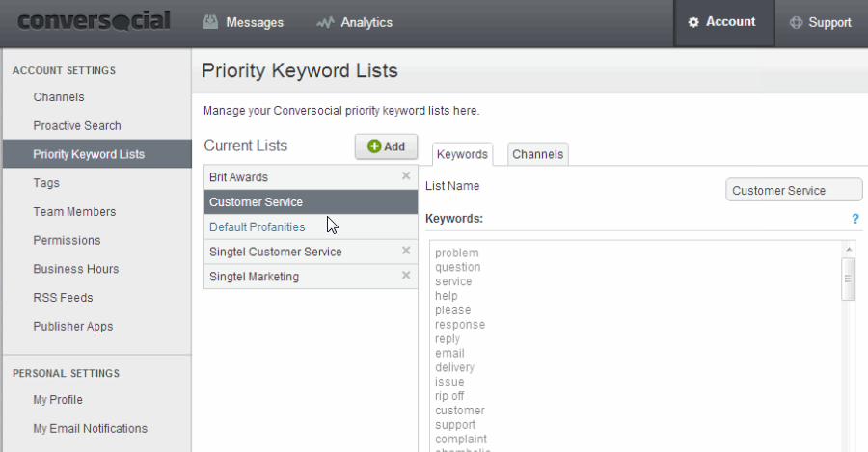Open Team Members settings
This screenshot has height=452, width=868.
click(74, 212)
